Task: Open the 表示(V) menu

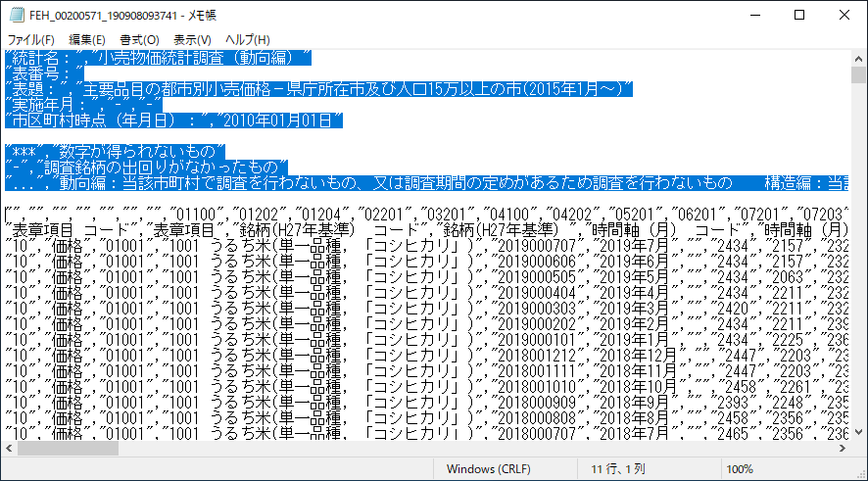Action: pyautogui.click(x=193, y=39)
